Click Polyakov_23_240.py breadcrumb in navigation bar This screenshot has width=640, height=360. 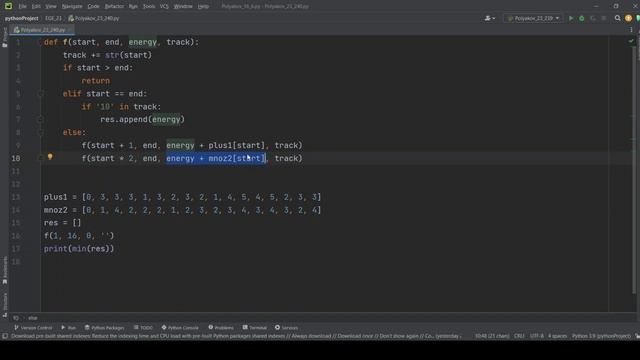tap(94, 18)
